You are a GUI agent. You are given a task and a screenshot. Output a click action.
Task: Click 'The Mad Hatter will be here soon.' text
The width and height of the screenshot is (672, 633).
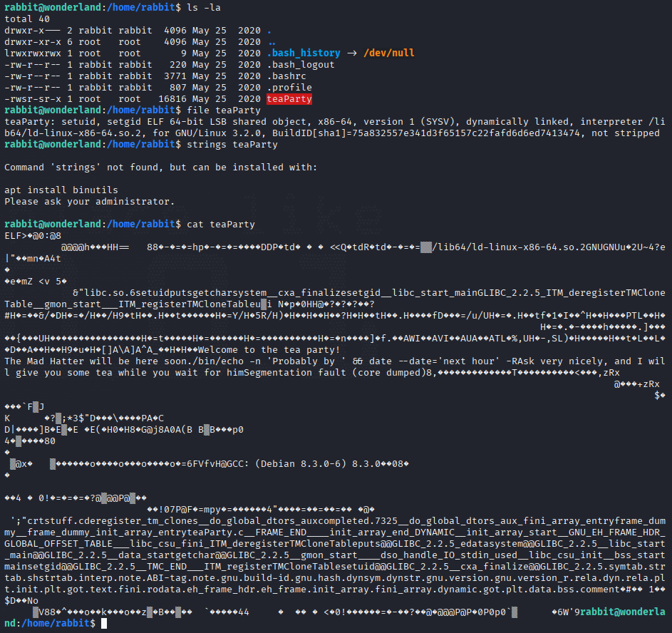click(98, 361)
